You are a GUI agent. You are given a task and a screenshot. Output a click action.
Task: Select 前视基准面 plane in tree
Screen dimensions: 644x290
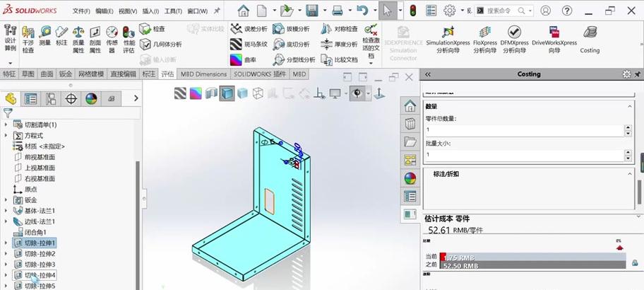(40, 157)
